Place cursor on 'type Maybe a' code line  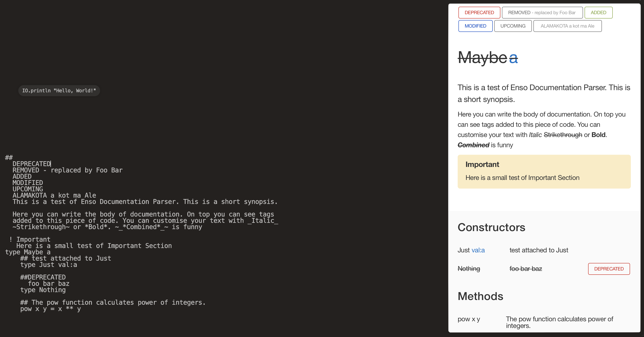click(x=28, y=252)
